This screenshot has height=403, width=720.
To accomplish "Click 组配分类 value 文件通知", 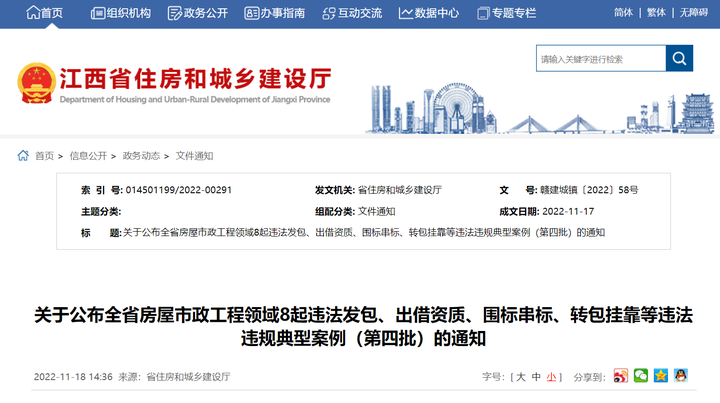I will click(x=377, y=212).
